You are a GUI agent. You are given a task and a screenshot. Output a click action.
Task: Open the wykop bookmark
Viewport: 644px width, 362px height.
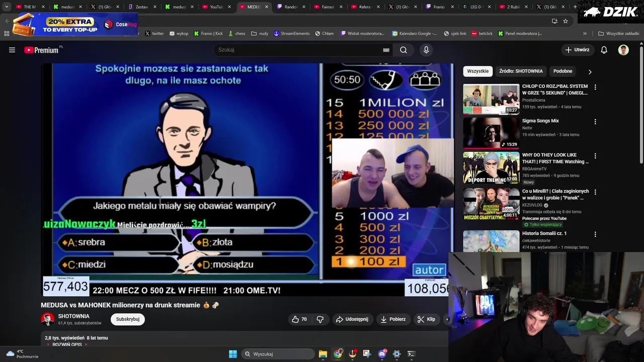179,34
